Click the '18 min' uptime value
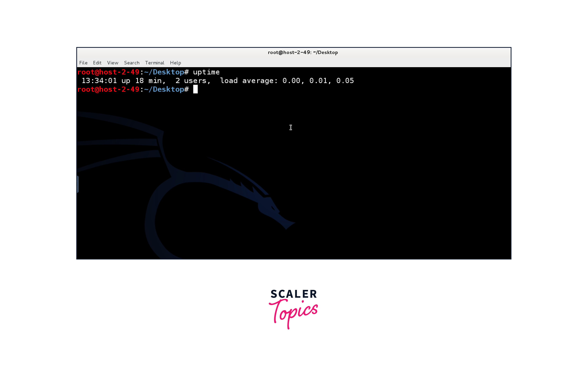The width and height of the screenshot is (588, 365). (x=149, y=81)
